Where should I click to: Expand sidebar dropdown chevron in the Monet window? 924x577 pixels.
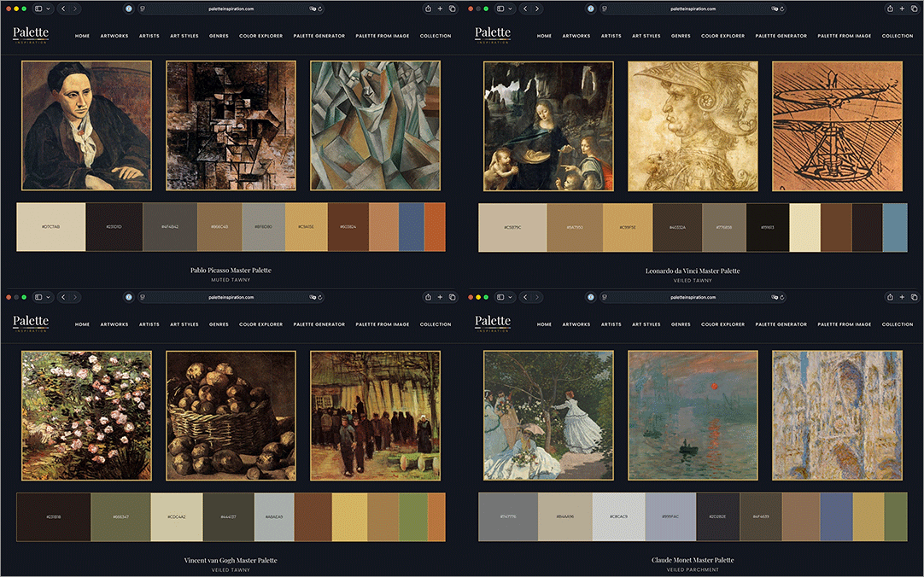click(x=510, y=297)
